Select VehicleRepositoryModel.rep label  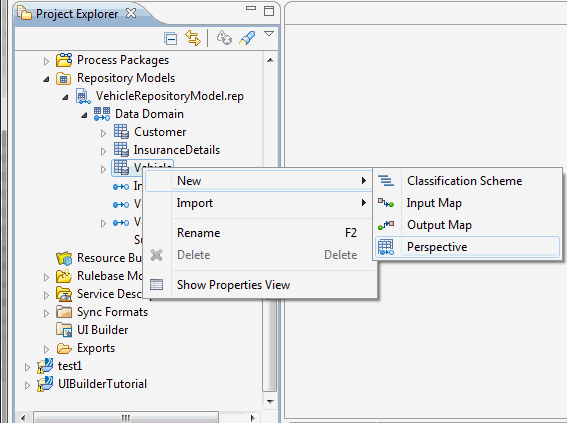[x=170, y=96]
